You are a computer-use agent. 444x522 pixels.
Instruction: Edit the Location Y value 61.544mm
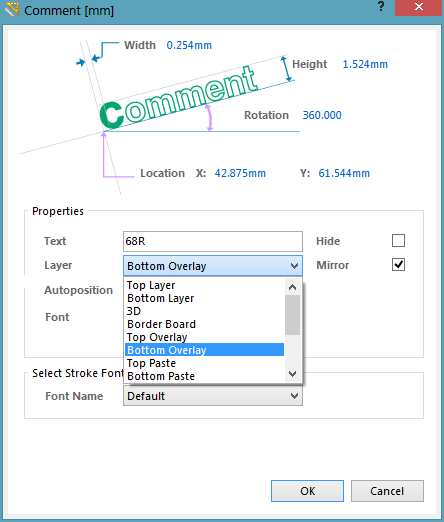click(x=344, y=173)
